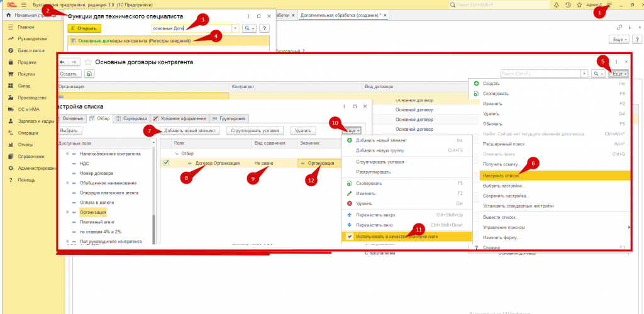The image size is (644, 314).
Task: Open Склад sidebar section
Action: pos(25,86)
